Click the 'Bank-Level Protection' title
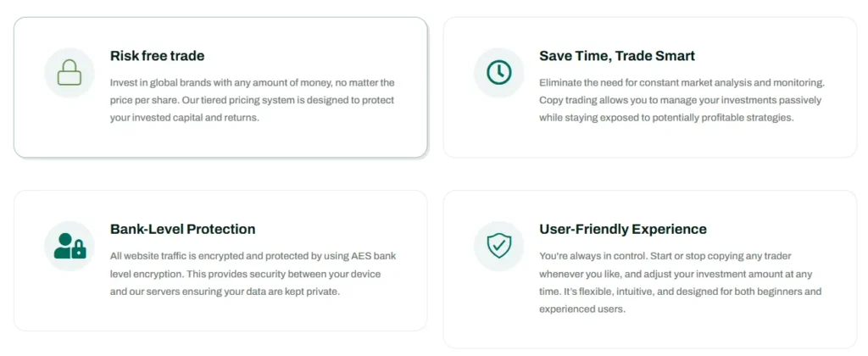Image resolution: width=868 pixels, height=356 pixels. tap(182, 229)
